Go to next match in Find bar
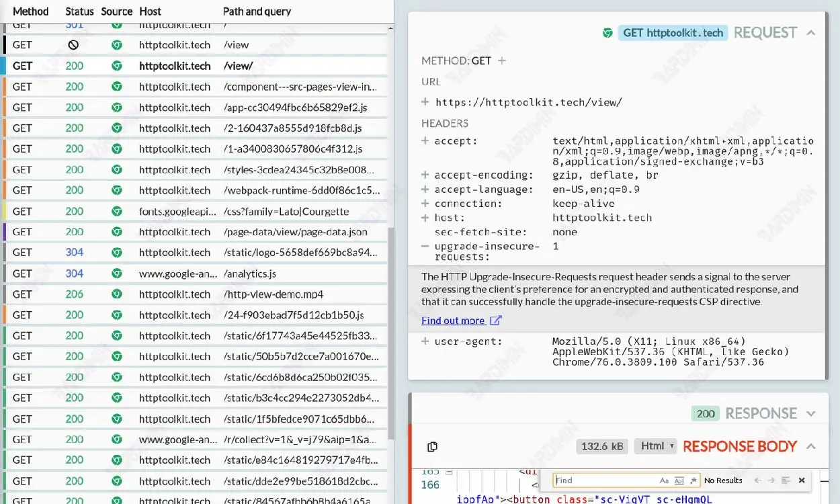Image resolution: width=840 pixels, height=504 pixels. click(772, 480)
